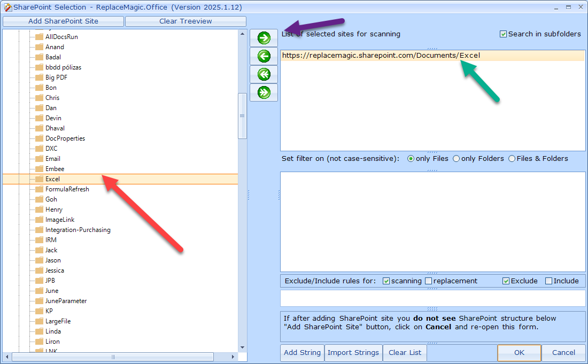The height and width of the screenshot is (364, 588).
Task: Select the Integration-Purchasing tree folder
Action: coord(78,230)
